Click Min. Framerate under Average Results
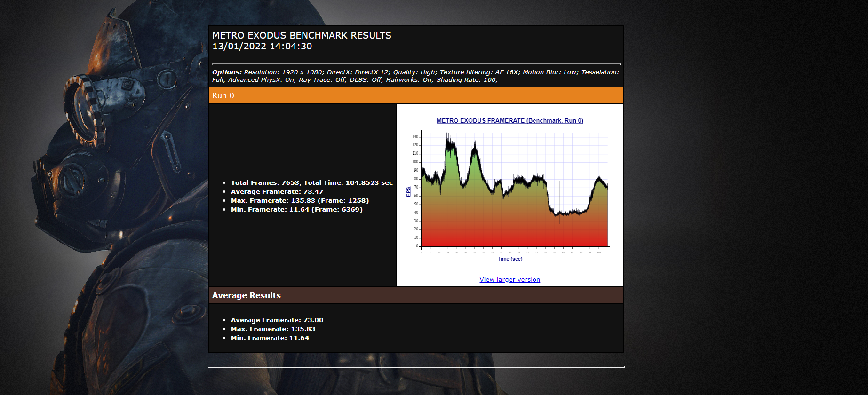868x395 pixels. tap(270, 338)
